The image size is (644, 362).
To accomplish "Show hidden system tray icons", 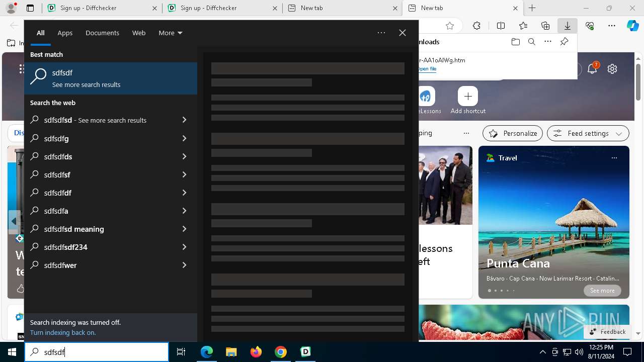I will [x=542, y=352].
